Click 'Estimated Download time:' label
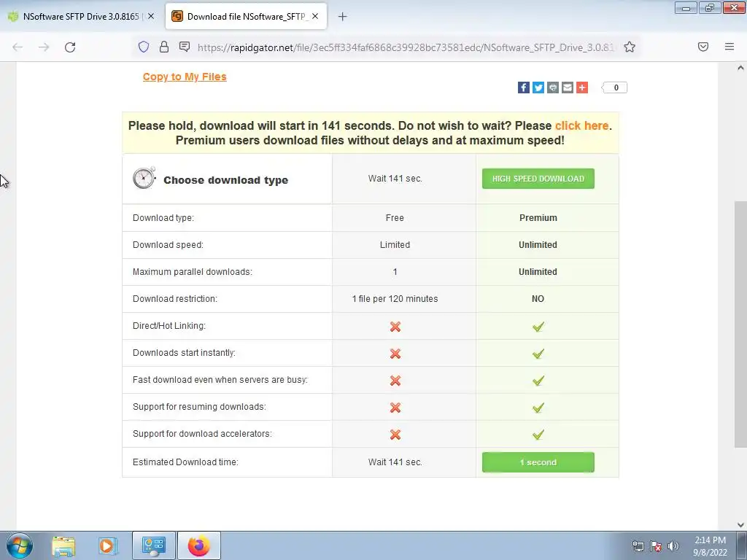747x560 pixels. [185, 462]
